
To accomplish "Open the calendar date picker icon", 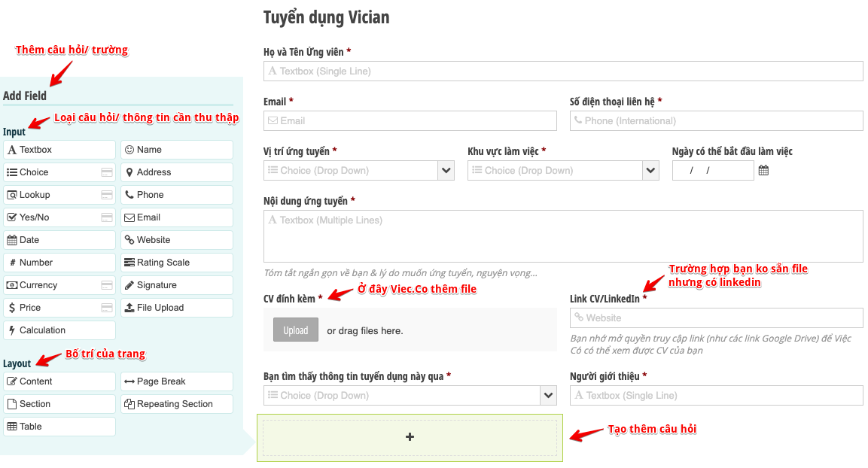I will pyautogui.click(x=763, y=170).
